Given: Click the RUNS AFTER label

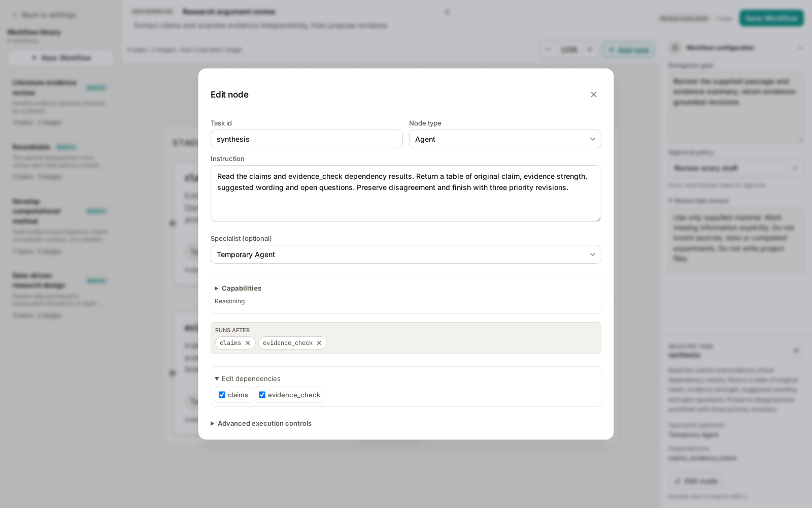Looking at the screenshot, I should (232, 330).
